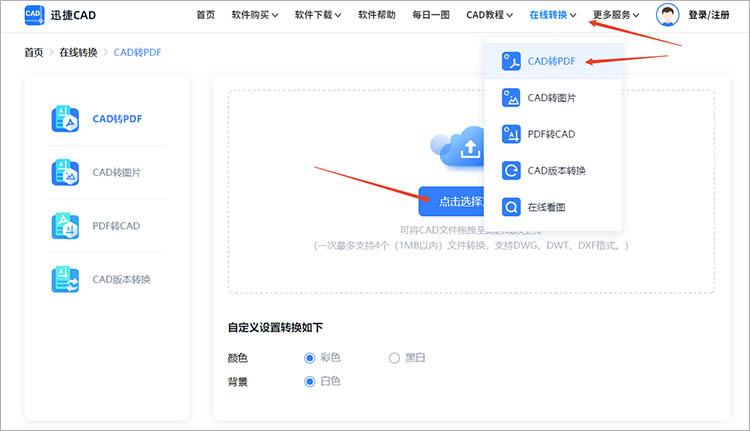Click CAD转PDF in breadcrumb
Screen dimensions: 750x431
pyautogui.click(x=137, y=53)
